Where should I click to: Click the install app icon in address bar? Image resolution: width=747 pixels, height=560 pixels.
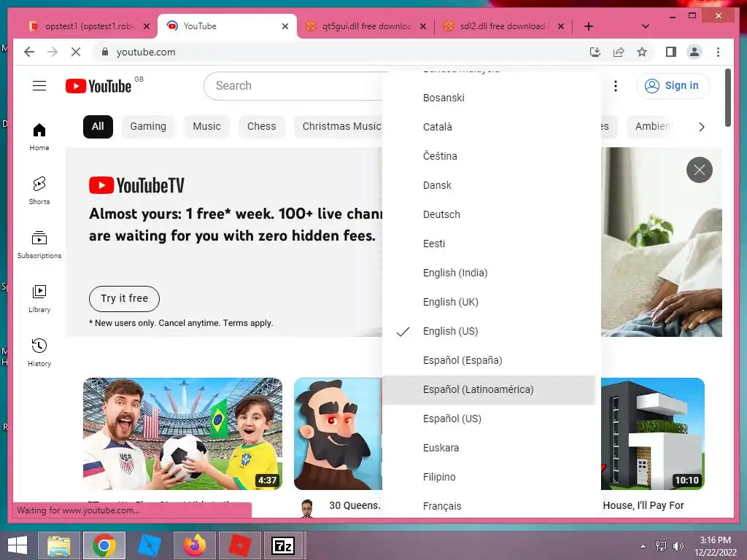pyautogui.click(x=595, y=52)
